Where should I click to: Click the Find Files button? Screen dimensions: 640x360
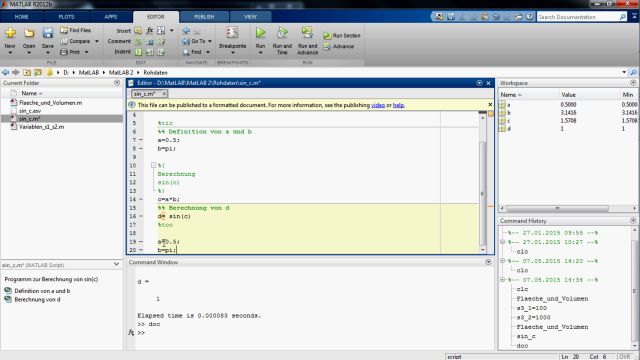(76, 30)
